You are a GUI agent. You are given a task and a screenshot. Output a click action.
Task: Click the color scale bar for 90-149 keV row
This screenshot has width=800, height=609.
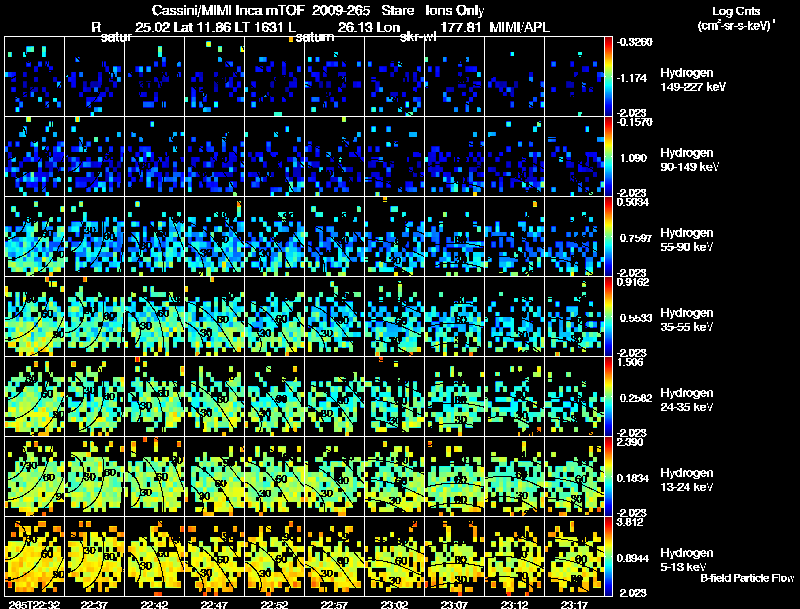click(608, 157)
